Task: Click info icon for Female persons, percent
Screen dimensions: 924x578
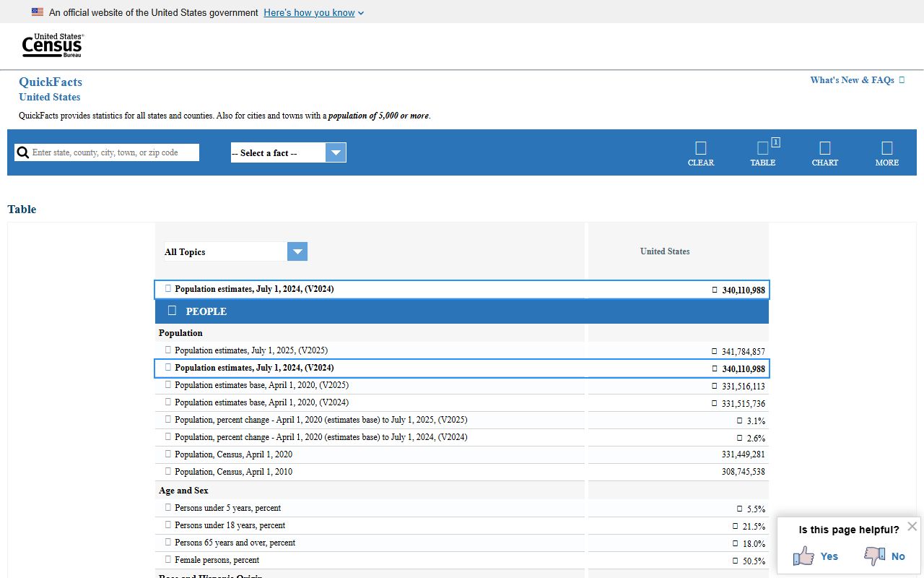Action: [168, 559]
